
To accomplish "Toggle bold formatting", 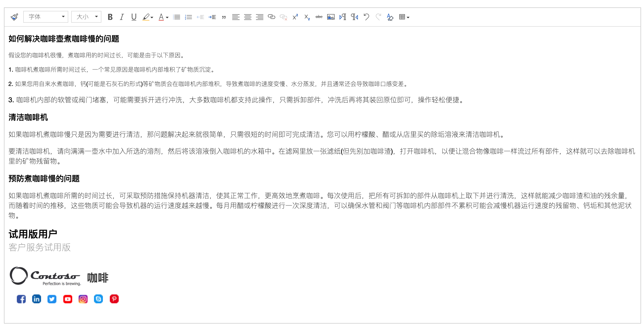I will [110, 17].
